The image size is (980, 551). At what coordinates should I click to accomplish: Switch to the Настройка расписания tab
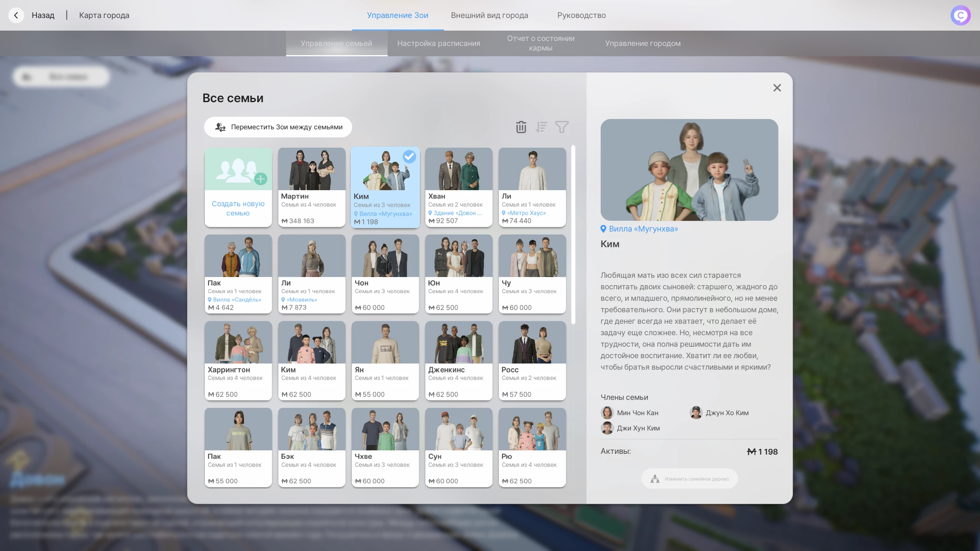coord(438,43)
